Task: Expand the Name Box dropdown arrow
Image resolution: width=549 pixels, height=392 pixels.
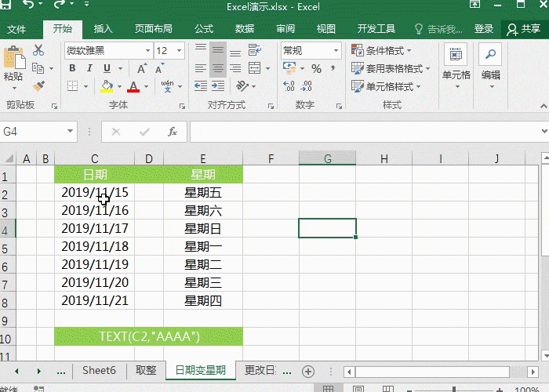Action: (70, 131)
